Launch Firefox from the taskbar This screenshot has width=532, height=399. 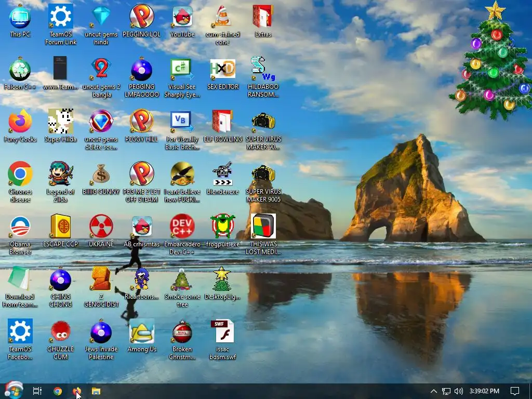coord(77,391)
